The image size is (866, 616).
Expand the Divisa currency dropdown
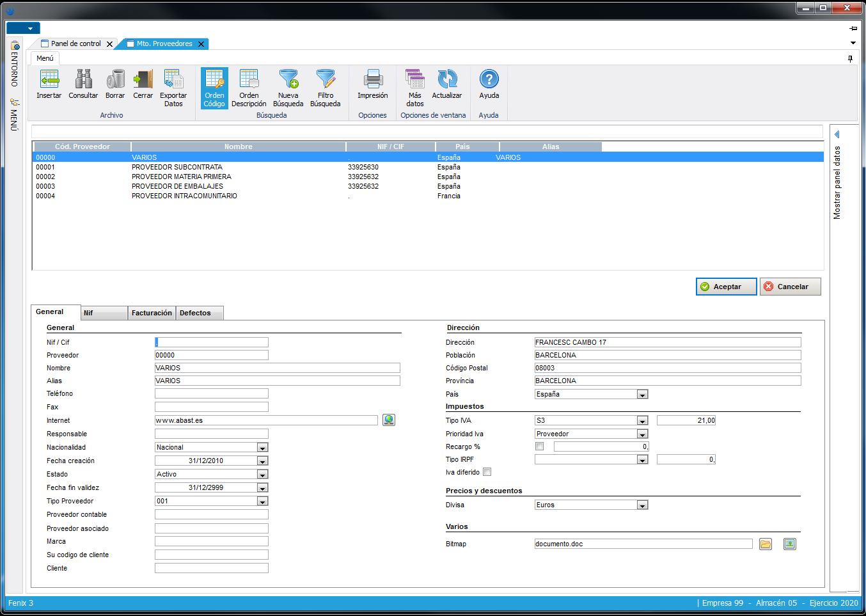point(642,505)
